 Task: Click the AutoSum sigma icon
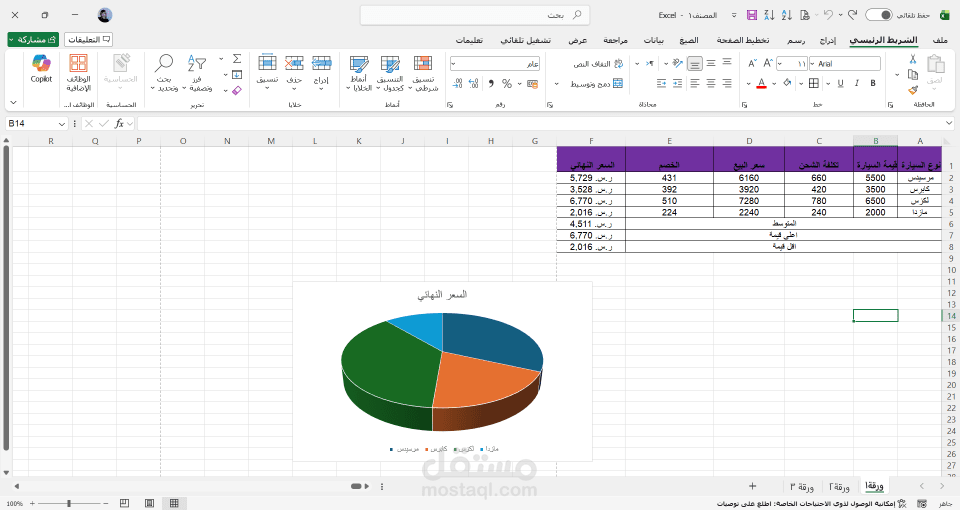(237, 59)
